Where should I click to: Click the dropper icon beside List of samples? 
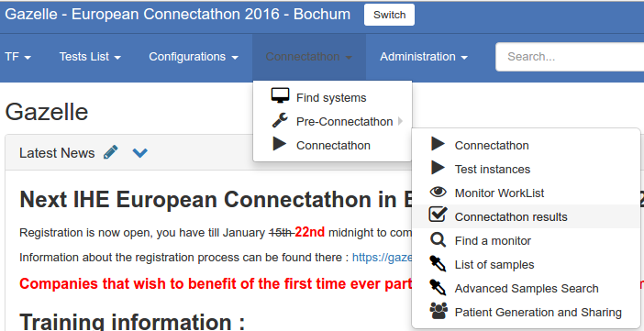438,264
